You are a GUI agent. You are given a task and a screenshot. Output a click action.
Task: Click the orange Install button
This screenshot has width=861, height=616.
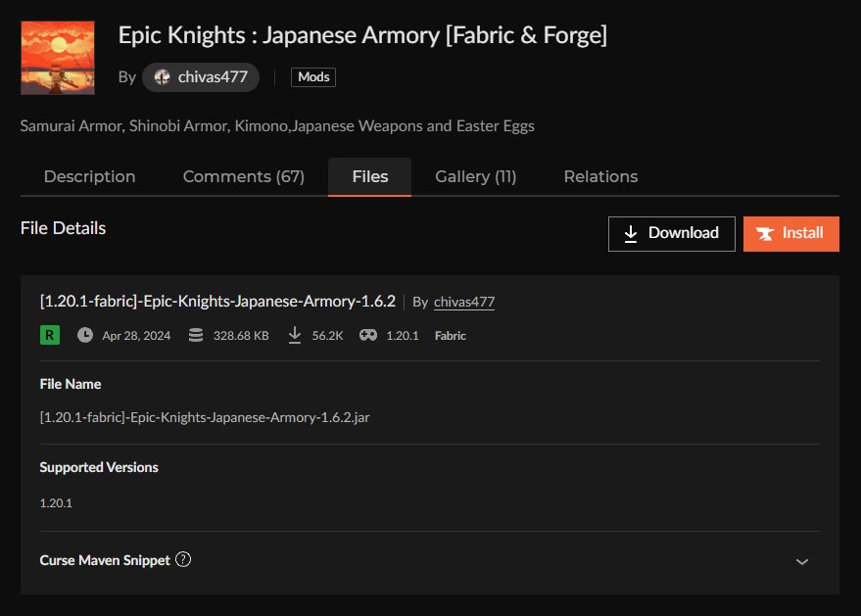(x=790, y=233)
